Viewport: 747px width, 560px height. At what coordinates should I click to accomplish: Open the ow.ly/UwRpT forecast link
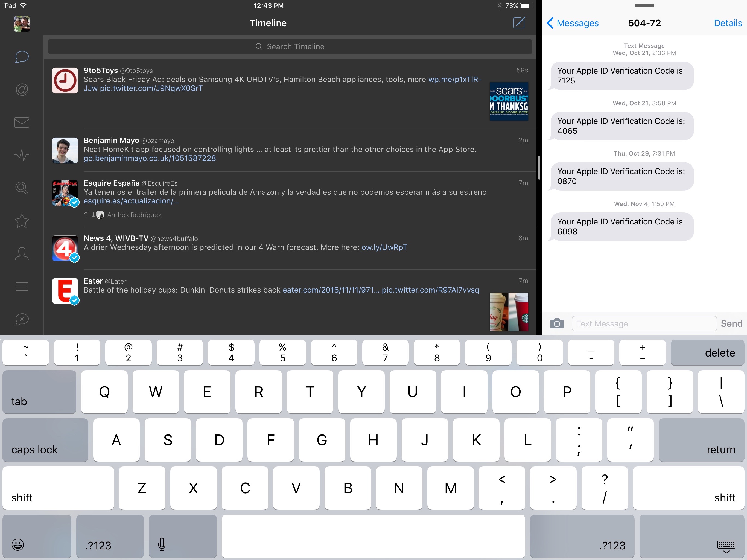384,247
